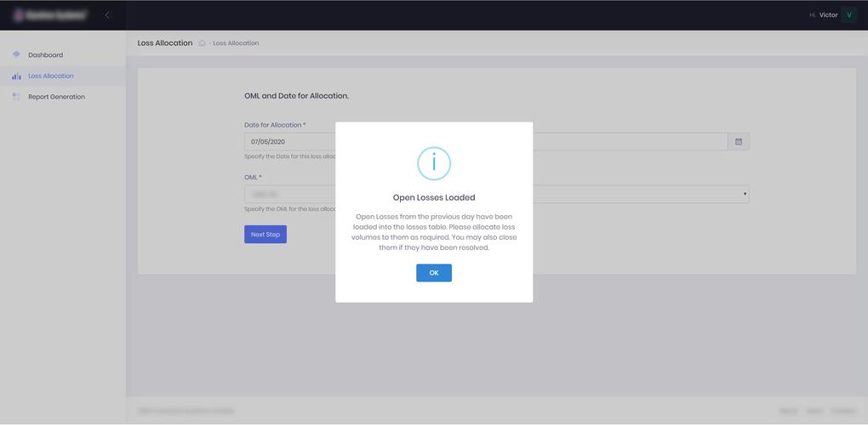Image resolution: width=868 pixels, height=425 pixels.
Task: Click the green V user avatar
Action: pyautogui.click(x=848, y=14)
